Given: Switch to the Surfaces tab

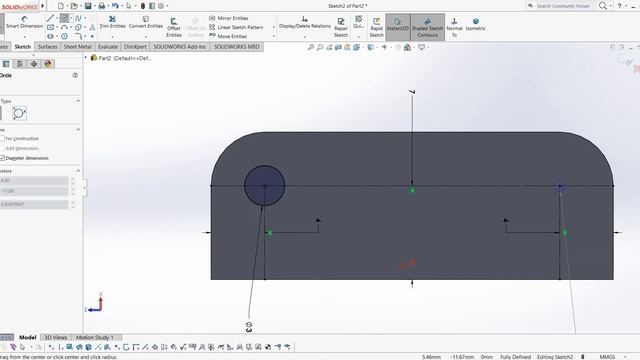Looking at the screenshot, I should pos(48,47).
